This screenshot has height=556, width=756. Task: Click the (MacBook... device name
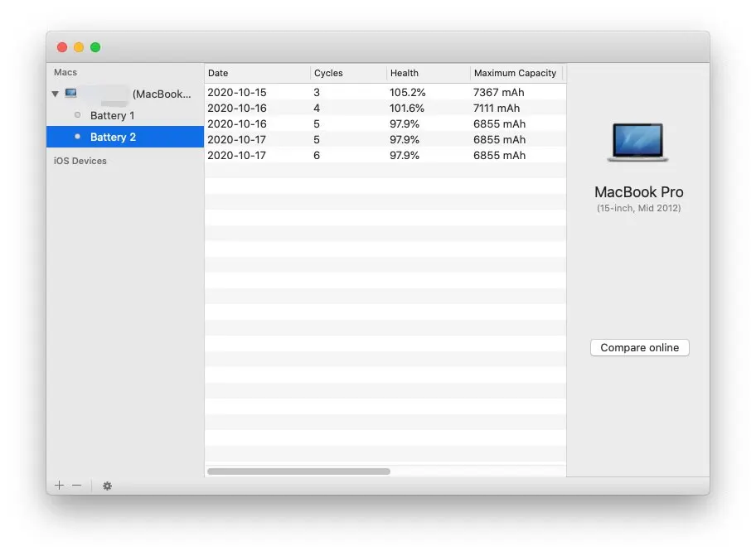click(x=162, y=94)
